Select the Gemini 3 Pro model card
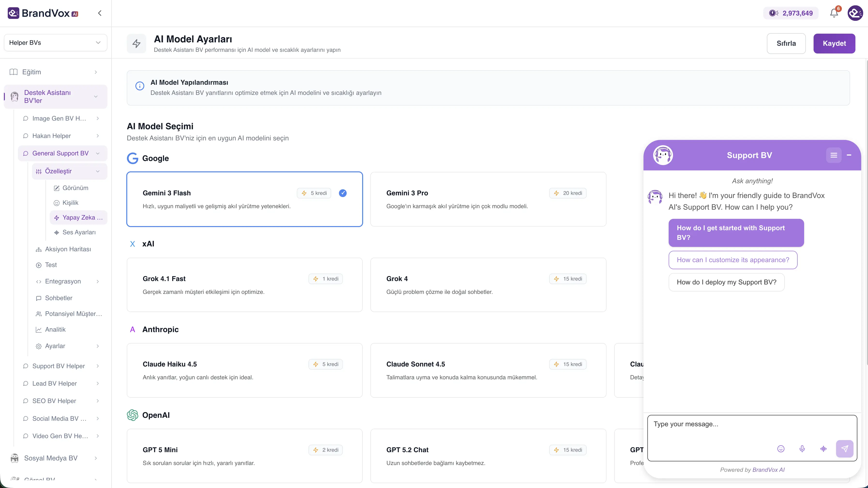The image size is (868, 488). point(488,199)
